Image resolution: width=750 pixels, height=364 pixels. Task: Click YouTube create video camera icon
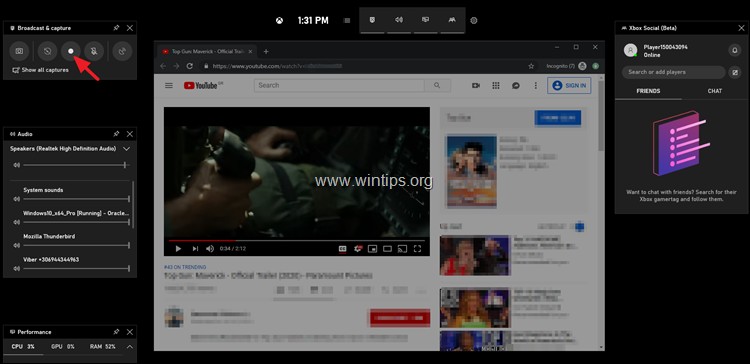click(x=476, y=85)
